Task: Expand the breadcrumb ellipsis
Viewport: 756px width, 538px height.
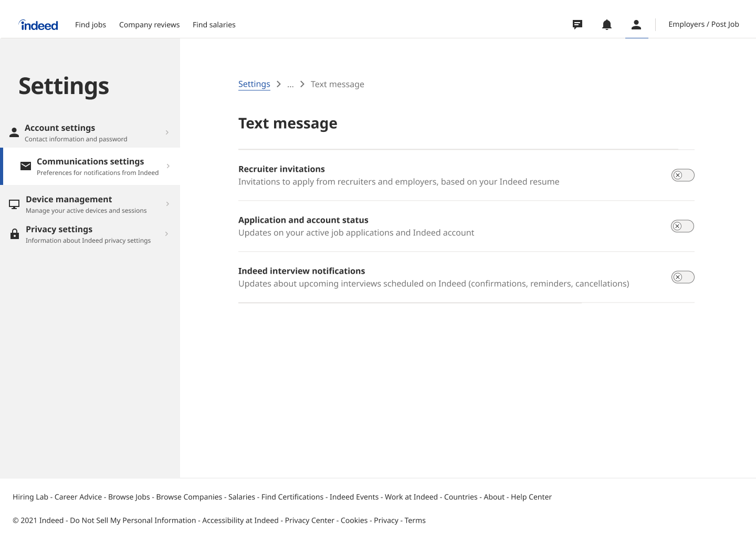Action: coord(290,85)
